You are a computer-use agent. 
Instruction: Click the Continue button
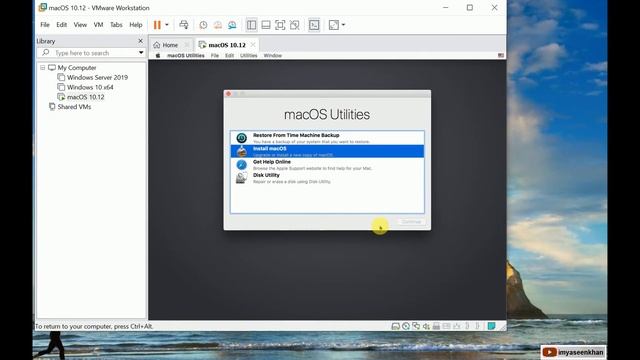[411, 222]
